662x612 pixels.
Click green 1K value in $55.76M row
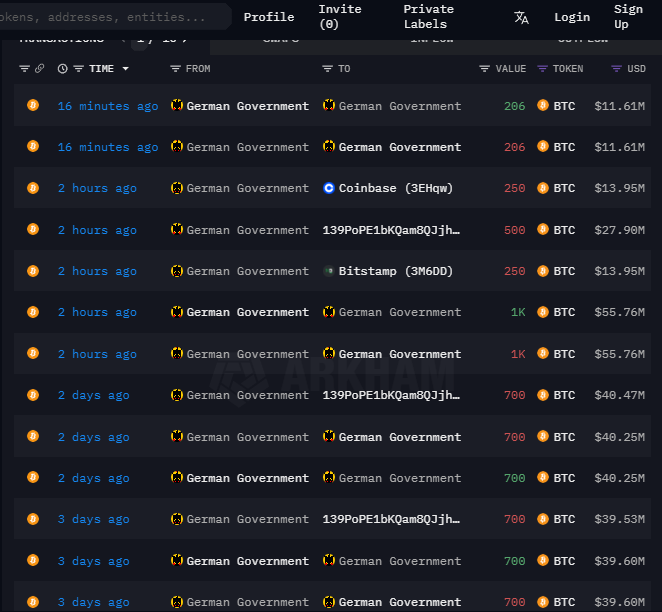[518, 312]
